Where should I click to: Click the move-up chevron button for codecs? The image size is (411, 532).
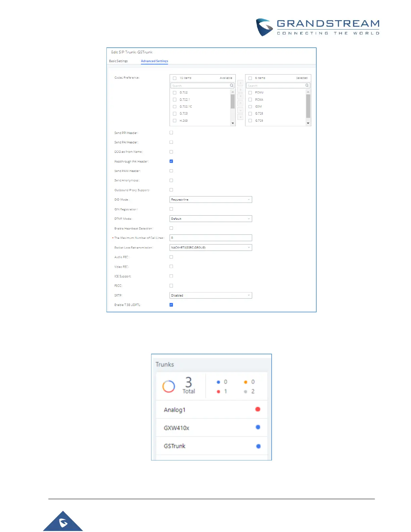coord(240,103)
